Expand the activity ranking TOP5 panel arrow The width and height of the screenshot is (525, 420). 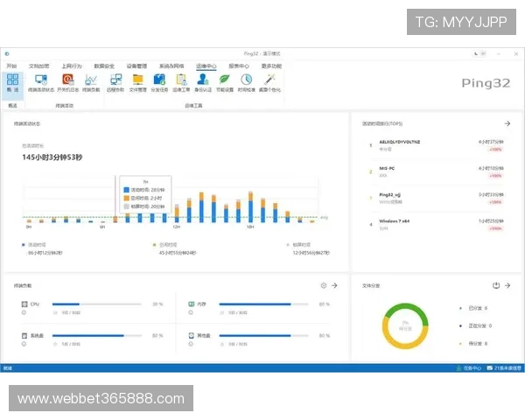click(x=507, y=124)
